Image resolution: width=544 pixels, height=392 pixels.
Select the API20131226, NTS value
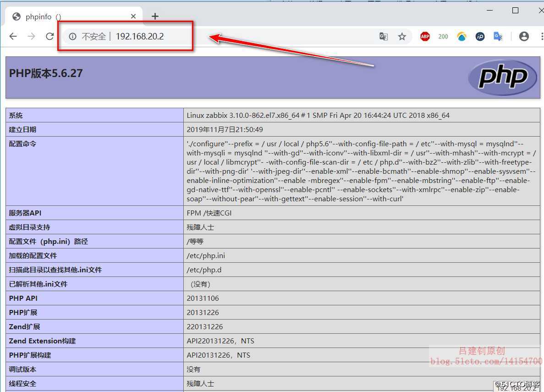point(219,355)
